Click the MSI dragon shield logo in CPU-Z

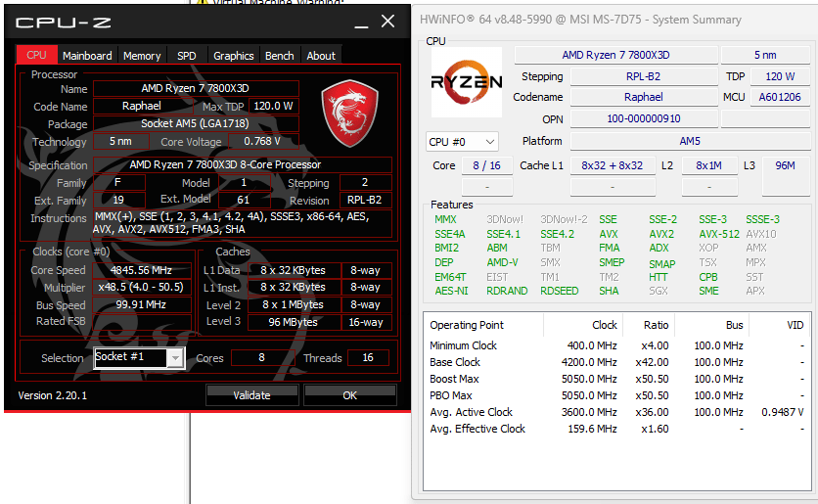click(349, 114)
